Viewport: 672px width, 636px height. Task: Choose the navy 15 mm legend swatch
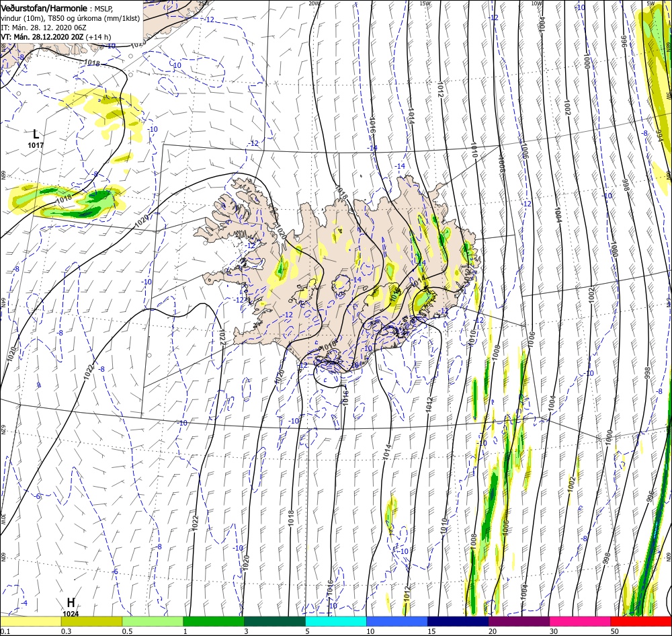tap(458, 621)
